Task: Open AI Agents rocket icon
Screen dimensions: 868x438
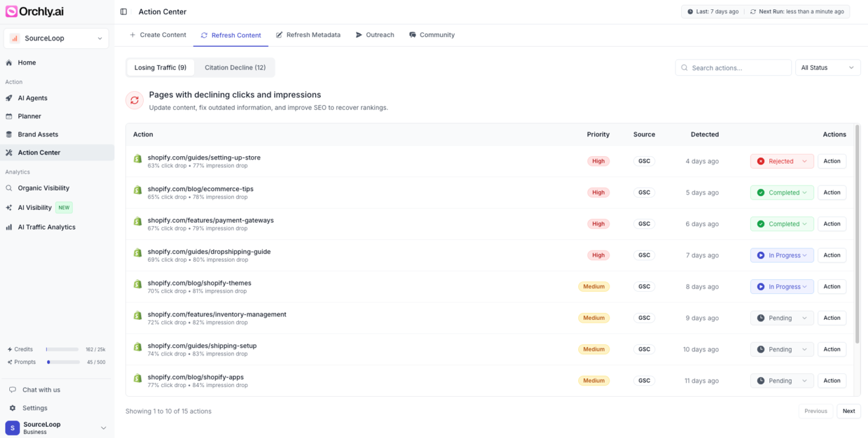Action: 9,98
